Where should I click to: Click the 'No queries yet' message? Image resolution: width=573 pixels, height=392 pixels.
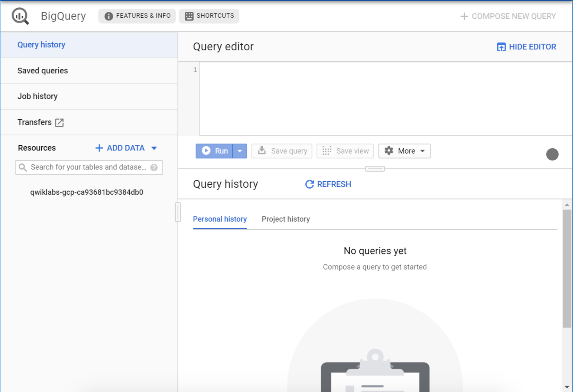pos(375,251)
